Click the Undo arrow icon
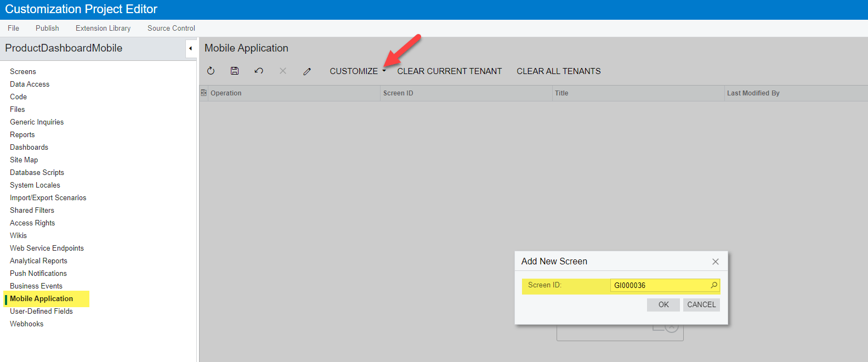This screenshot has width=868, height=362. 259,71
